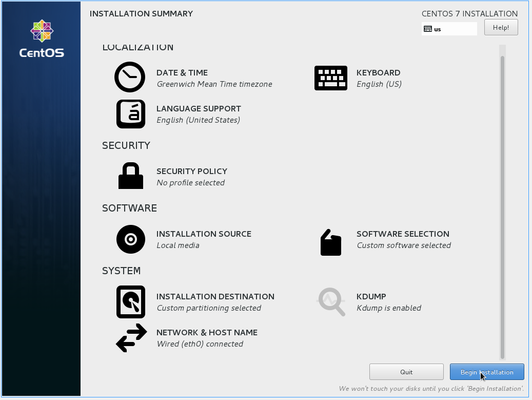The height and width of the screenshot is (400, 532).
Task: Open the Help! button
Action: [501, 28]
